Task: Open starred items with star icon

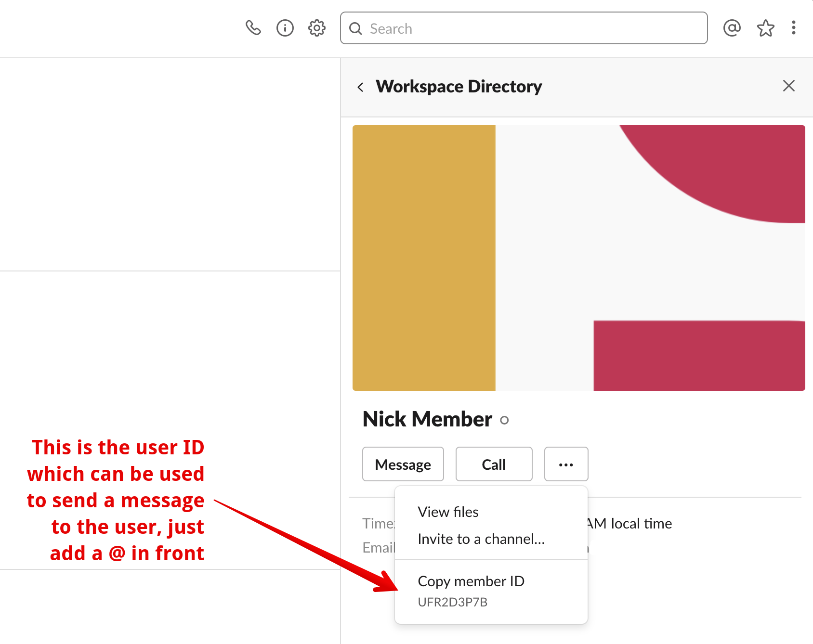Action: coord(765,28)
